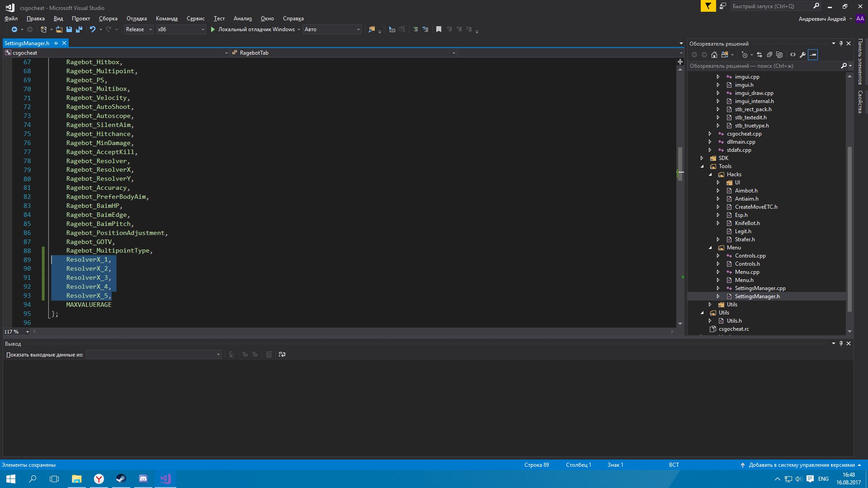Click the Undo arrow icon
Image resolution: width=868 pixels, height=488 pixels.
[x=92, y=29]
